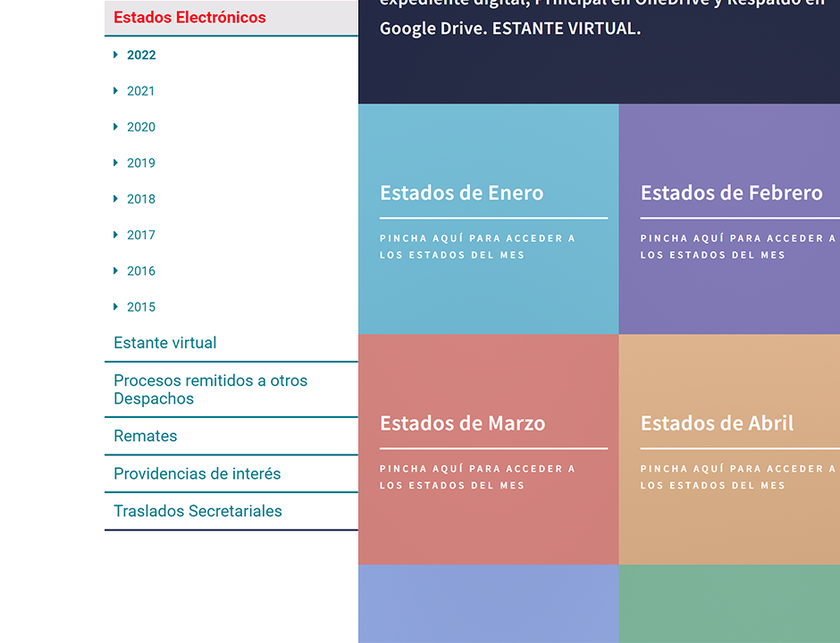Click the periwinkle blue tile below Marzo

point(488,604)
